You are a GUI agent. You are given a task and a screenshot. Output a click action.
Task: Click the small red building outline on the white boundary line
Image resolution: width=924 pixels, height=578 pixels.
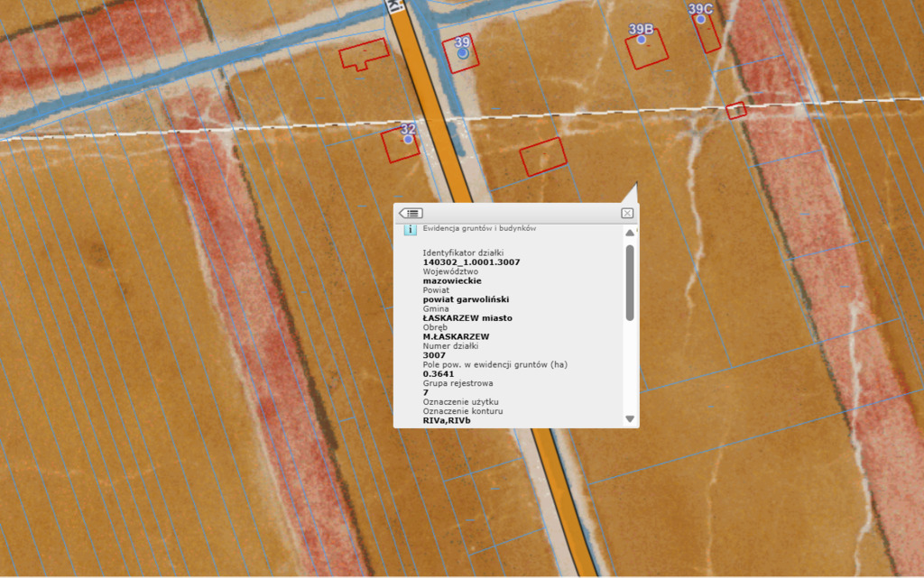736,111
